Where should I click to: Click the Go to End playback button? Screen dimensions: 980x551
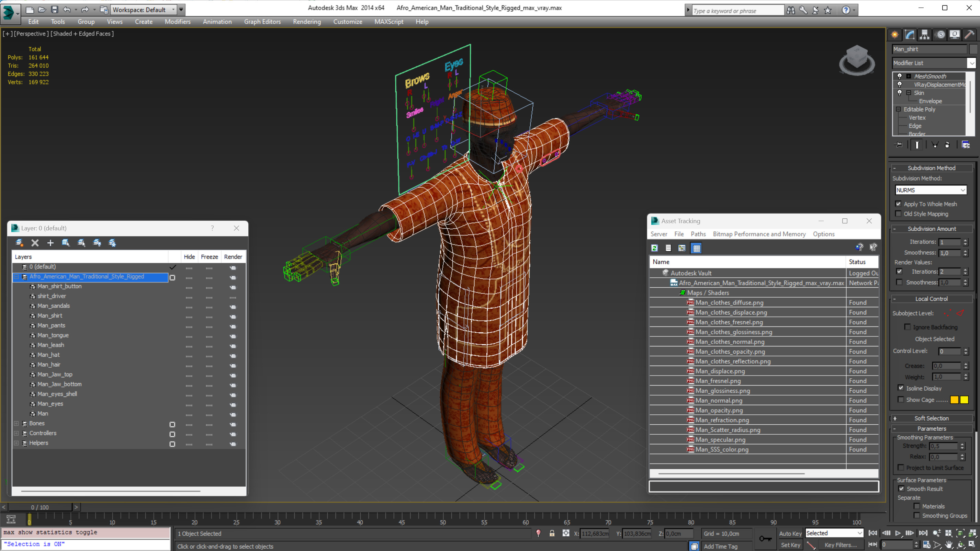923,533
